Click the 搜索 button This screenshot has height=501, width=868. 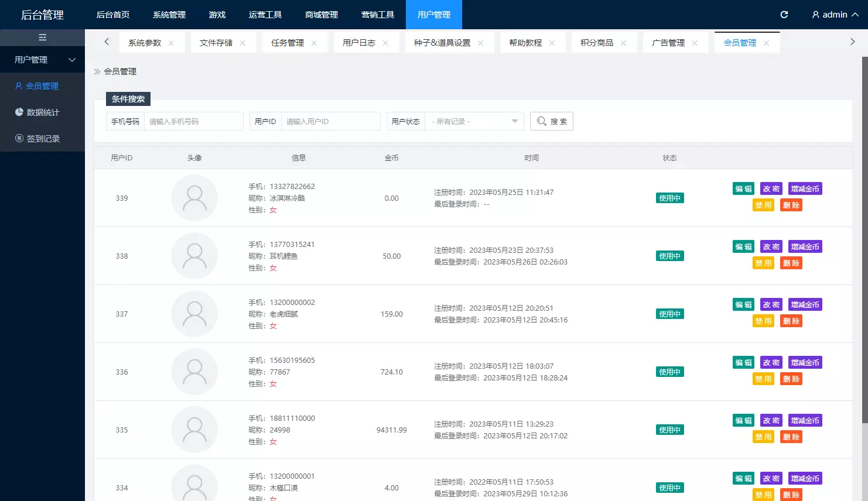click(x=552, y=121)
